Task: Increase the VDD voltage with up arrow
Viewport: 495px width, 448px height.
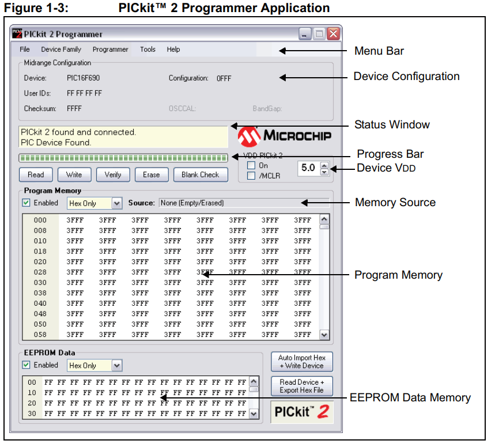Action: point(324,165)
